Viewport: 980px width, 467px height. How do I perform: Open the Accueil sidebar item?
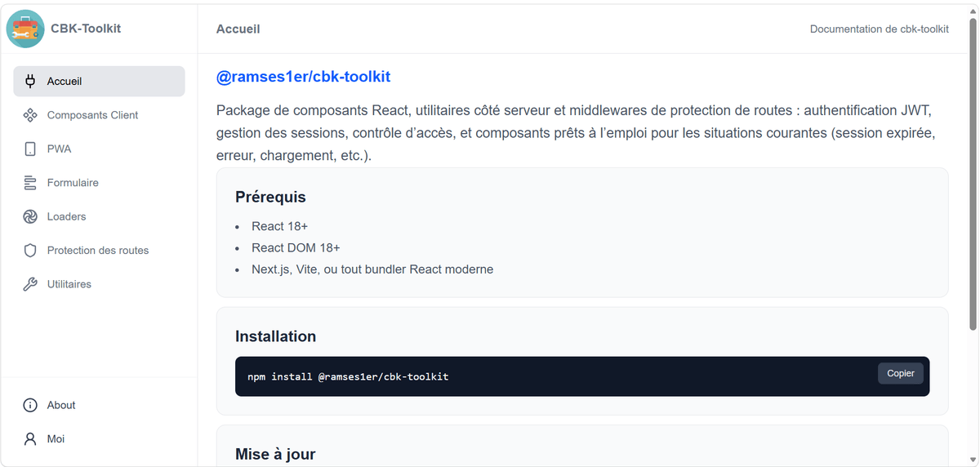click(x=99, y=82)
